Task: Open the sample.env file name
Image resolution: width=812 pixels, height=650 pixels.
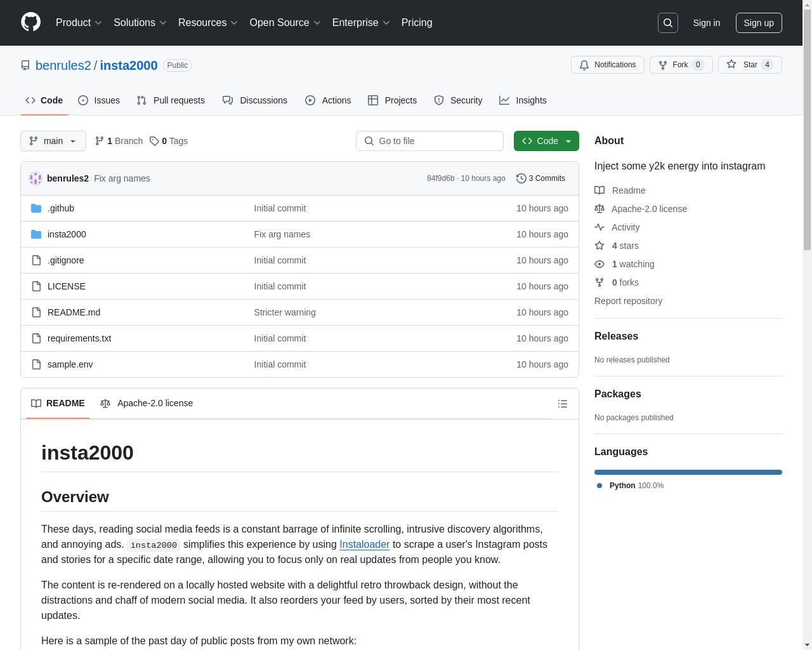Action: coord(70,364)
